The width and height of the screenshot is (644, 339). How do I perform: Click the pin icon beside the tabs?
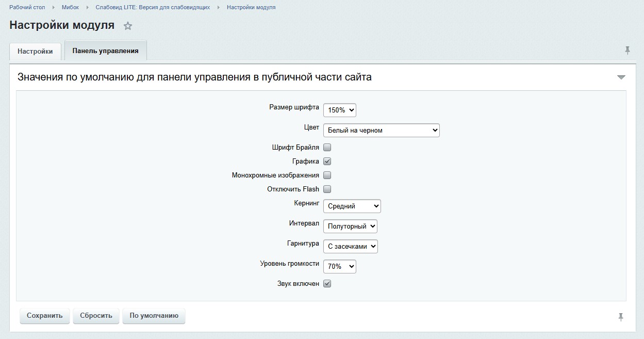pyautogui.click(x=628, y=50)
